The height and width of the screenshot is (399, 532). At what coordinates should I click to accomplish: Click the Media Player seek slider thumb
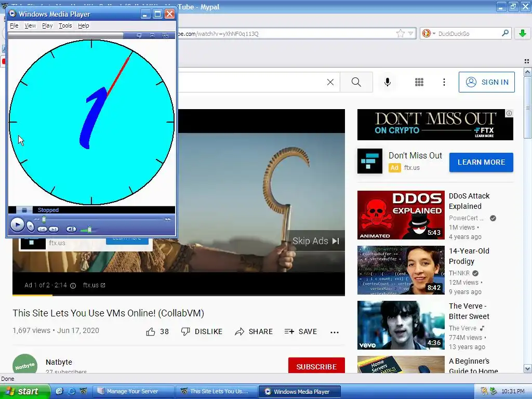tap(44, 220)
